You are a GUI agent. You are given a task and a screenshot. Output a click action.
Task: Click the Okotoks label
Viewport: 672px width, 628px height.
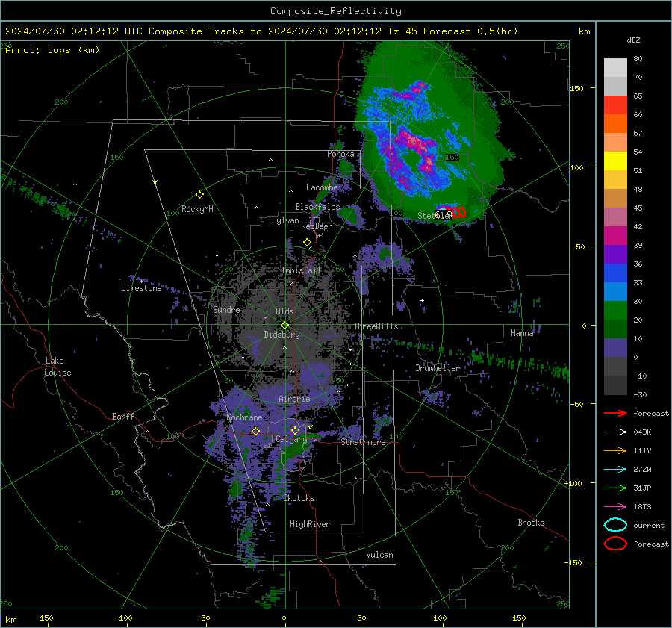tap(299, 498)
